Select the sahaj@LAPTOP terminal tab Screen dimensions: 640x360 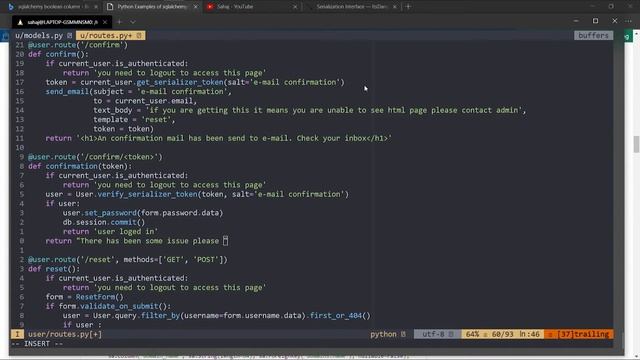(61, 22)
